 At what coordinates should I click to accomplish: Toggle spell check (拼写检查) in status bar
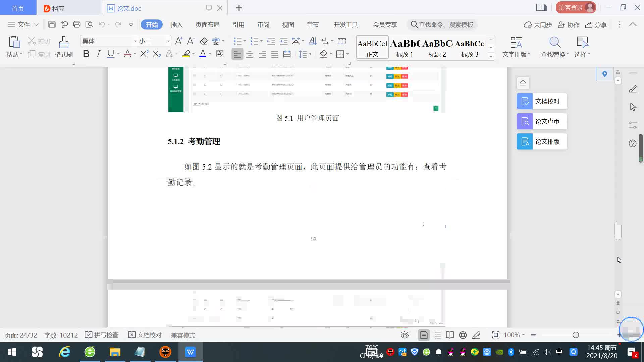coord(102,335)
